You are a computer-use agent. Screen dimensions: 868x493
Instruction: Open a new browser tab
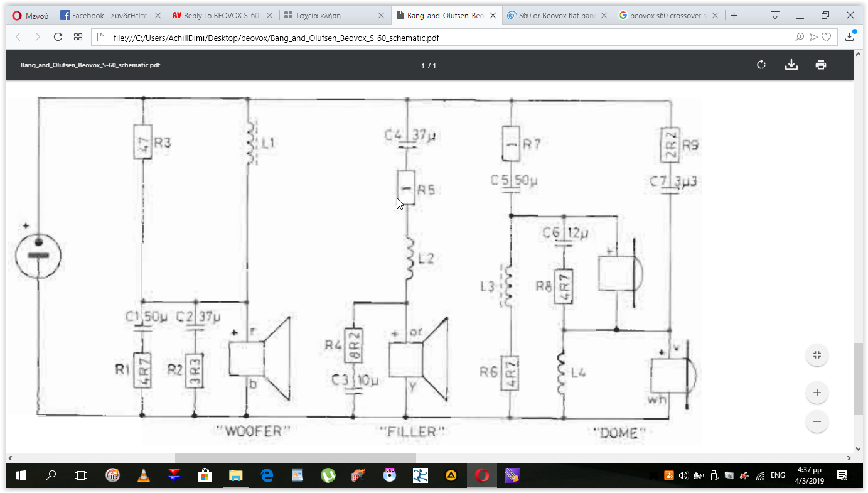point(734,16)
